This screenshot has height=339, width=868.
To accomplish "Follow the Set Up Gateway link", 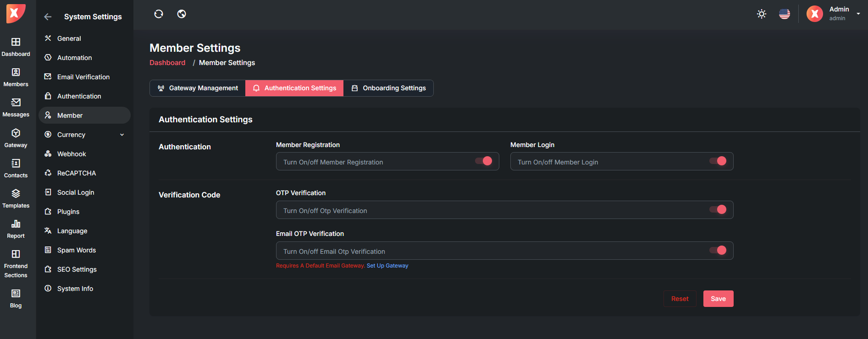I will click(x=387, y=266).
